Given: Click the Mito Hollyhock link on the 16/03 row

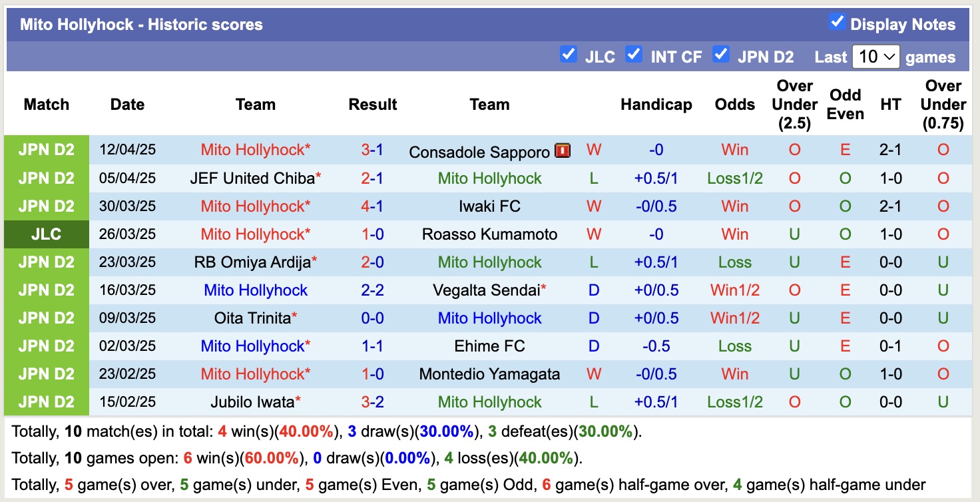Looking at the screenshot, I should pos(256,290).
